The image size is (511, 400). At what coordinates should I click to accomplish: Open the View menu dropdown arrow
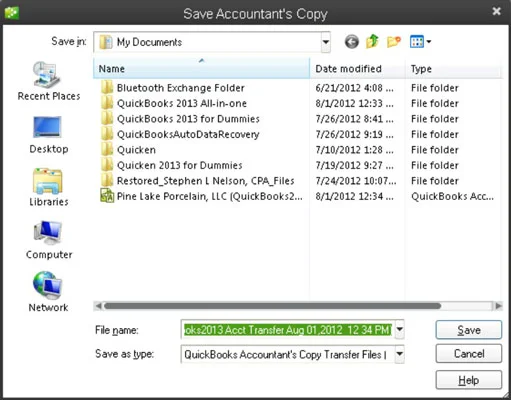click(x=429, y=42)
